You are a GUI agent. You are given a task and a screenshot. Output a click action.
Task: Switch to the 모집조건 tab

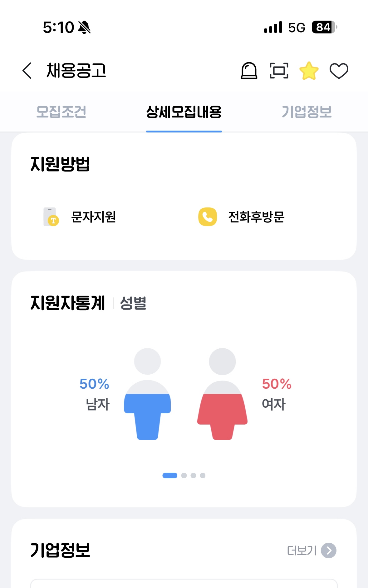(61, 112)
